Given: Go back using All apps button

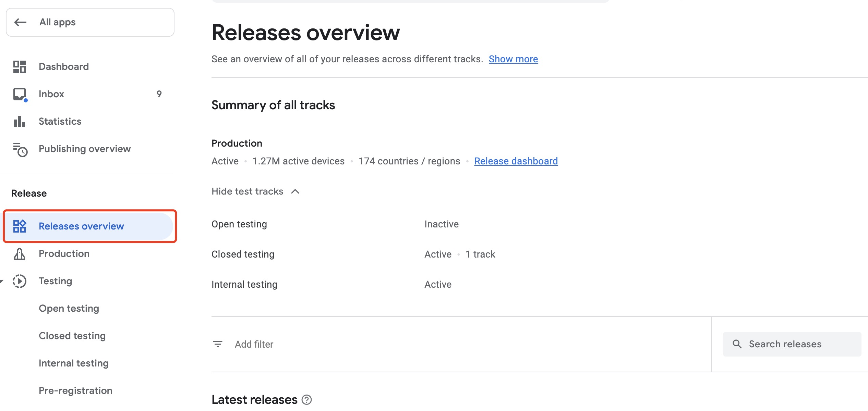Looking at the screenshot, I should (x=90, y=22).
